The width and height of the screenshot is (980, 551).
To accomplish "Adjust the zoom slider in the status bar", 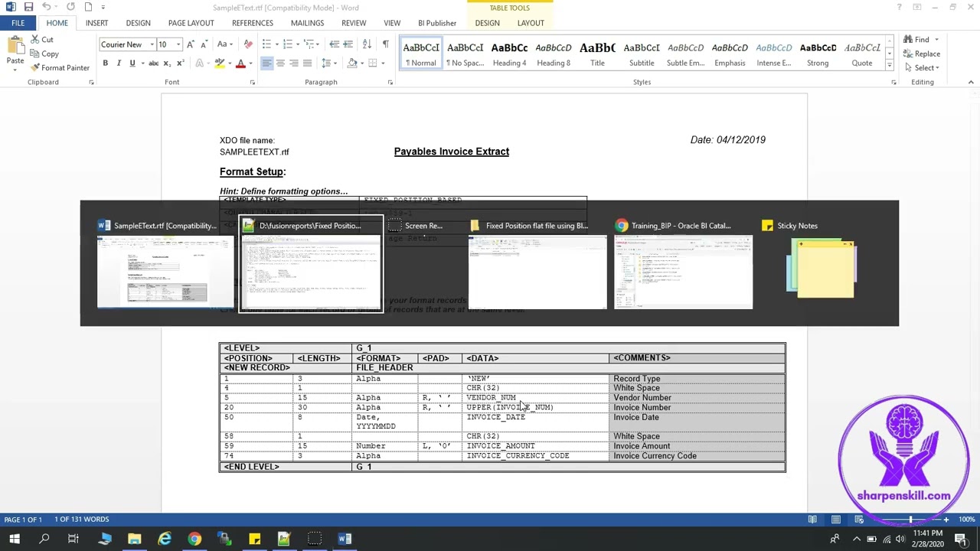I will tap(910, 520).
